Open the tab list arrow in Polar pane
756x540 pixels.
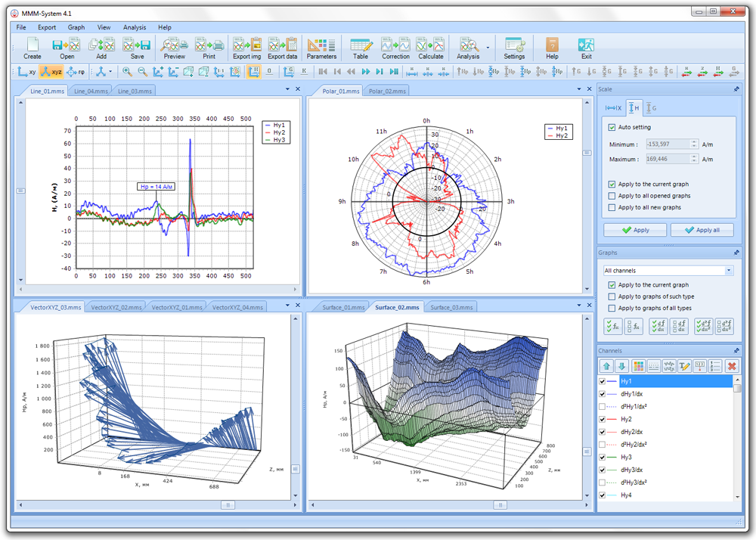pyautogui.click(x=578, y=89)
